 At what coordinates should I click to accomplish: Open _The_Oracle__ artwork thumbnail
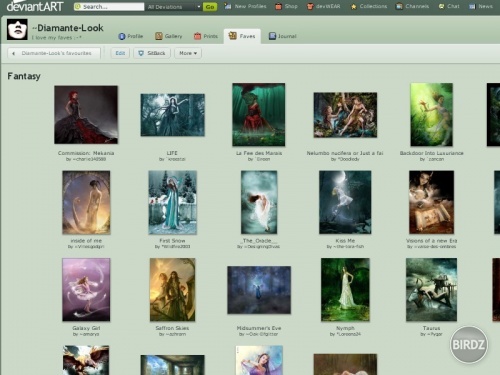point(259,202)
